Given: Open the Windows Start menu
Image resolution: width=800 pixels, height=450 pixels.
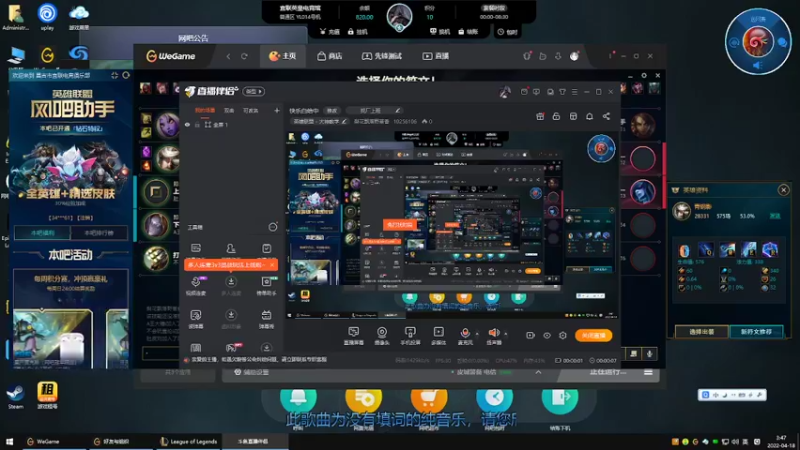Looking at the screenshot, I should (9, 442).
